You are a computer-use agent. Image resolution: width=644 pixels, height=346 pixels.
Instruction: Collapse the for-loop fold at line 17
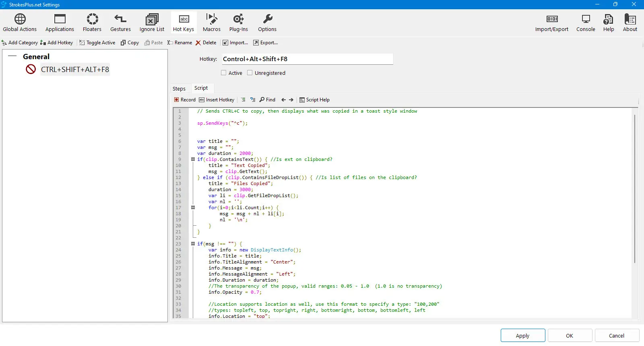coord(193,208)
